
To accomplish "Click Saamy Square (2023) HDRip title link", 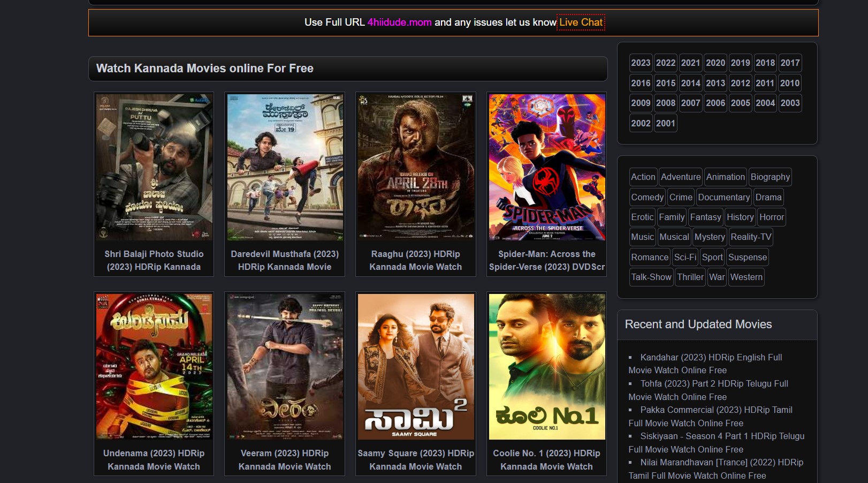I will 416,459.
